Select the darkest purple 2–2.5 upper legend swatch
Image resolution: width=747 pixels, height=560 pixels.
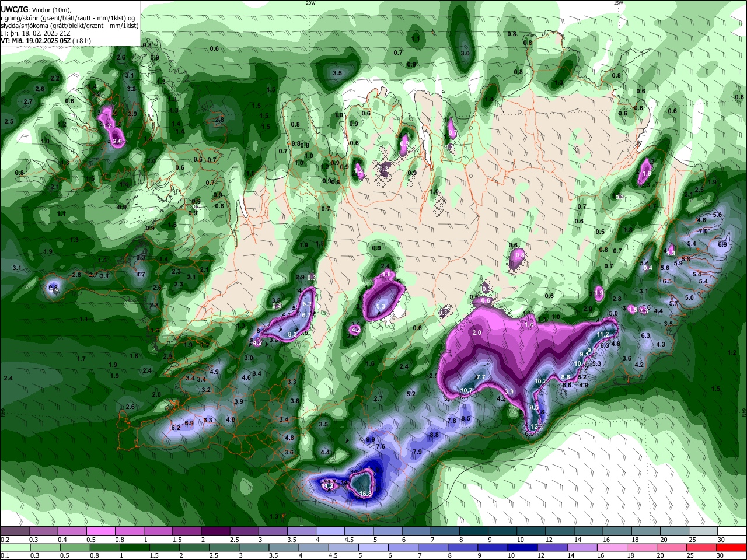pyautogui.click(x=215, y=531)
